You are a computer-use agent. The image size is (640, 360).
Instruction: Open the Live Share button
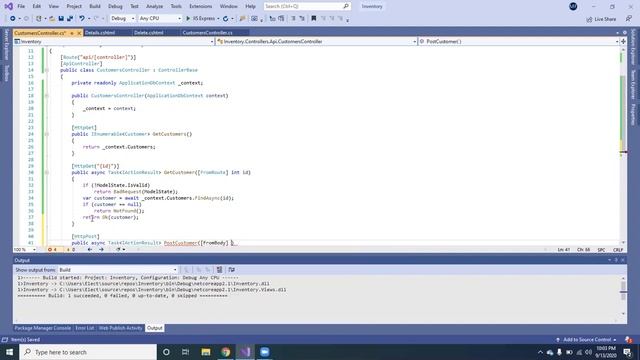click(x=601, y=19)
